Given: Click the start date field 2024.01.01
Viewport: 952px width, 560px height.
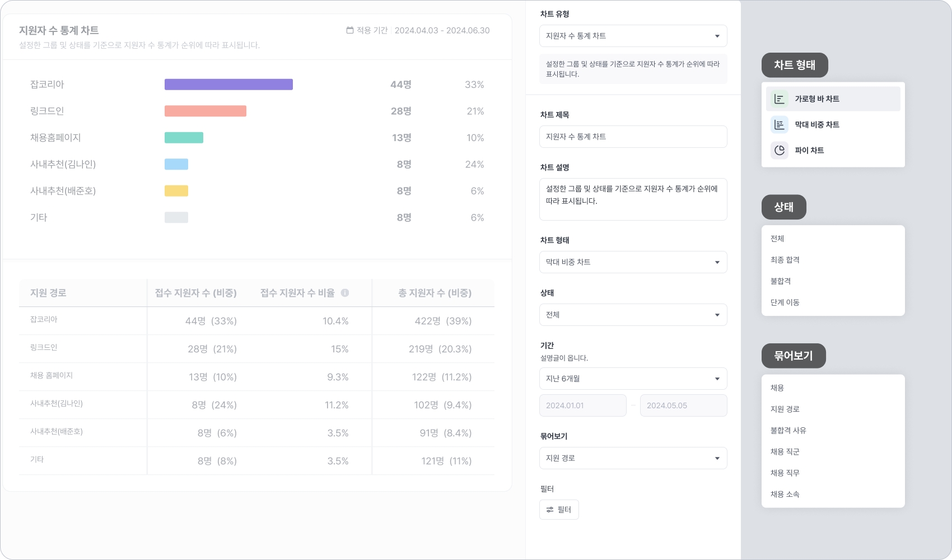Looking at the screenshot, I should tap(582, 405).
